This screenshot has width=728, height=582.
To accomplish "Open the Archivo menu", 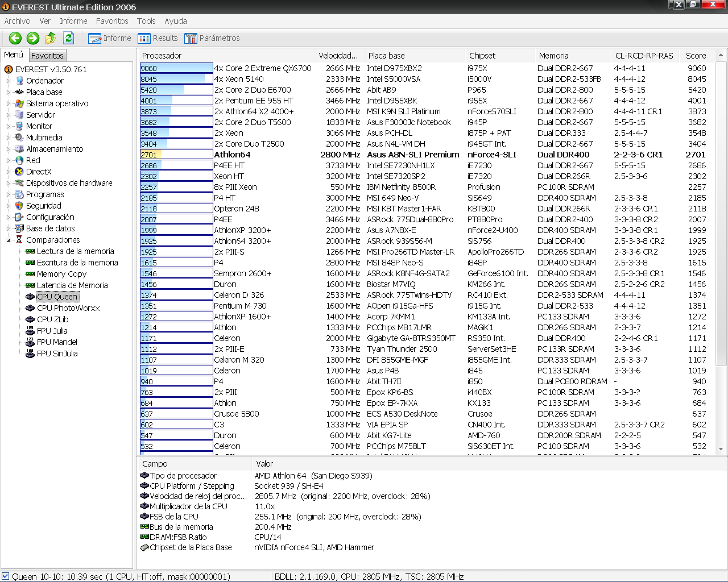I will tap(17, 21).
